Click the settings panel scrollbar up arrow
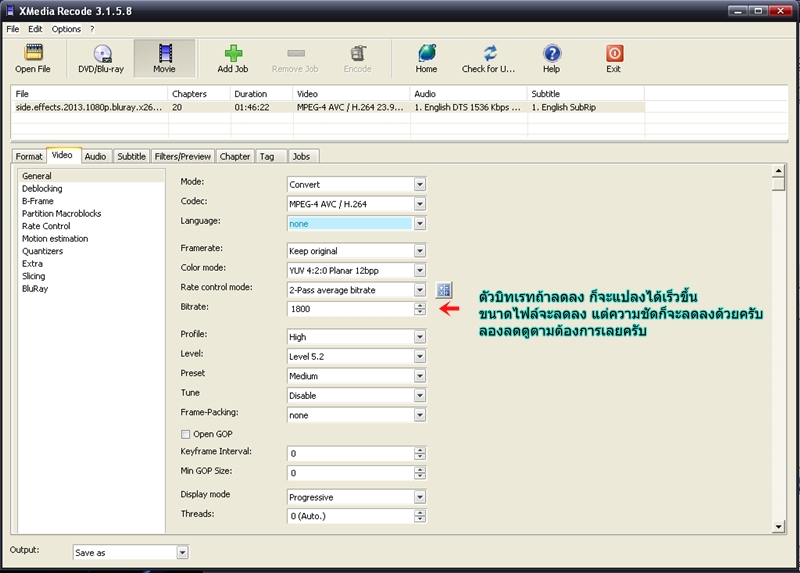 (778, 170)
